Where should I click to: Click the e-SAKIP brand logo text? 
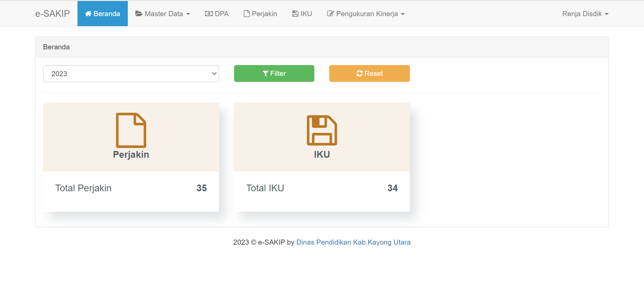click(53, 14)
